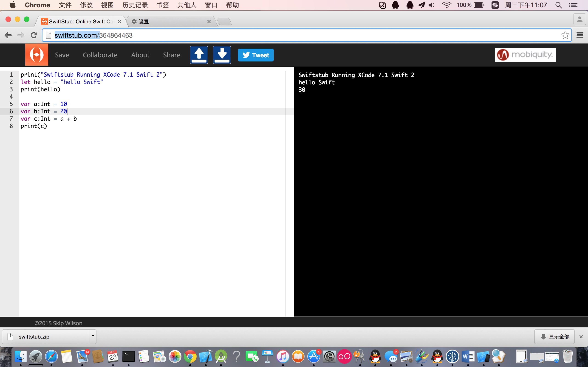Click 显示全部 downloads button
588x367 pixels.
point(554,337)
